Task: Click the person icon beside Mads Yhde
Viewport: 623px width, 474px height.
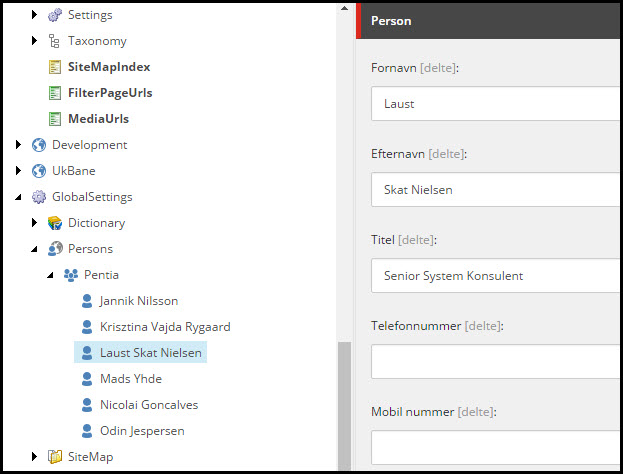Action: (x=87, y=379)
